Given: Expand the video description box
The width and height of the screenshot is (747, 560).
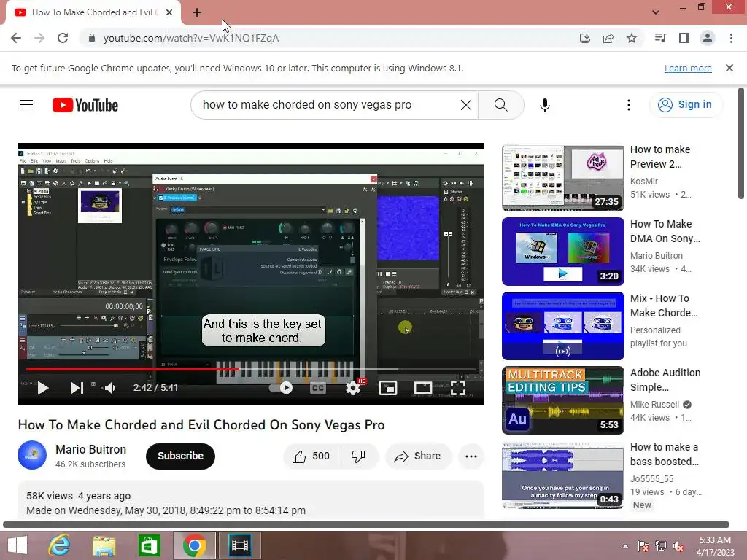Looking at the screenshot, I should (x=251, y=500).
